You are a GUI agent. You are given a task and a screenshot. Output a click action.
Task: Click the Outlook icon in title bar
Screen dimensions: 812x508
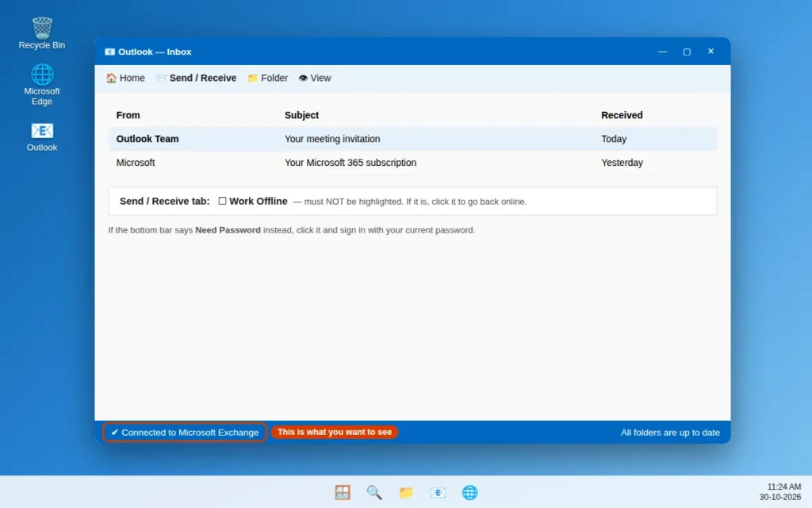(x=109, y=52)
